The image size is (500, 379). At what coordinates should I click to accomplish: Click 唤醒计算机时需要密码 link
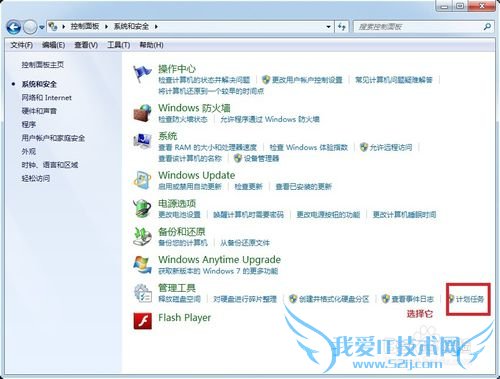[x=248, y=215]
